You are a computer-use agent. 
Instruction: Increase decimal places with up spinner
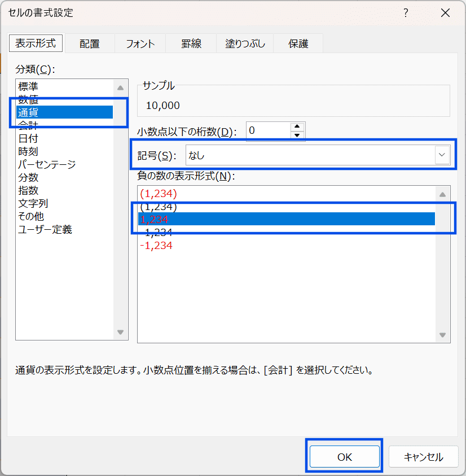(297, 126)
